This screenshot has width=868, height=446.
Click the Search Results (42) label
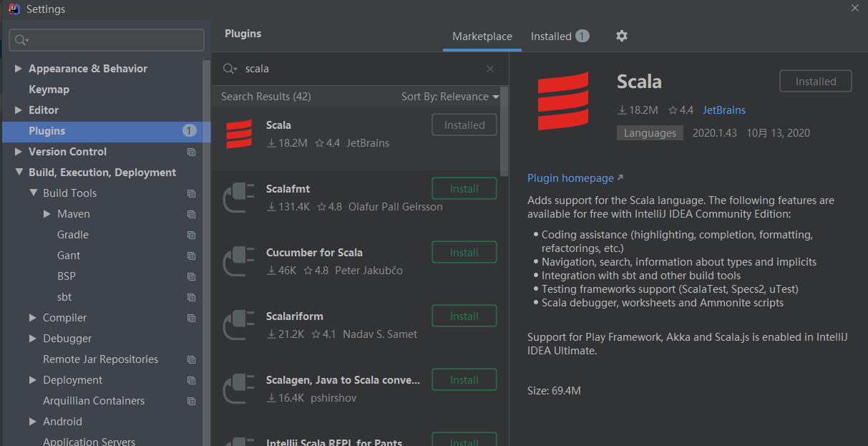tap(265, 97)
